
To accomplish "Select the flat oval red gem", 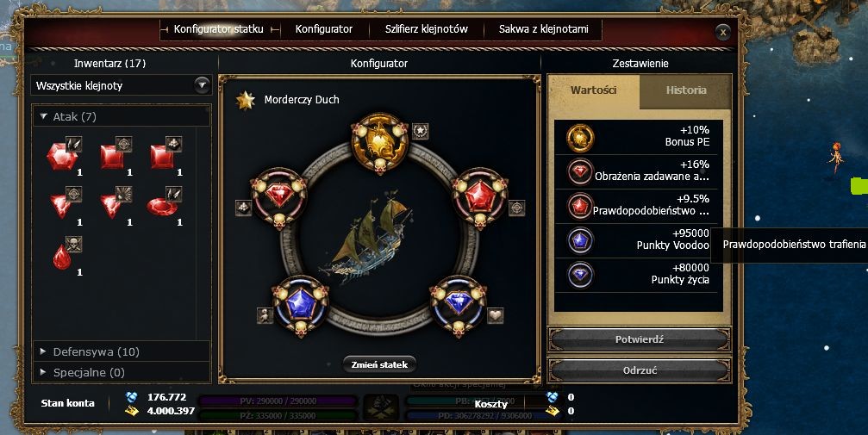I will 162,207.
